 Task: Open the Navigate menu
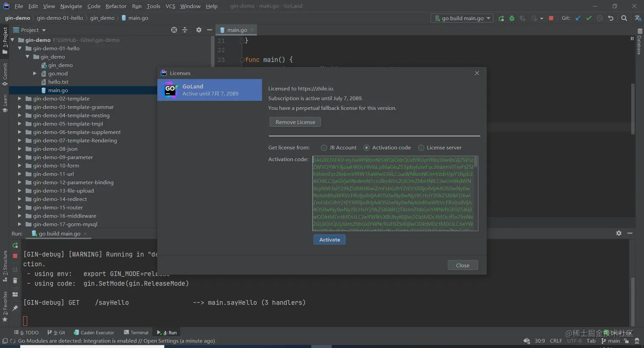[x=71, y=6]
